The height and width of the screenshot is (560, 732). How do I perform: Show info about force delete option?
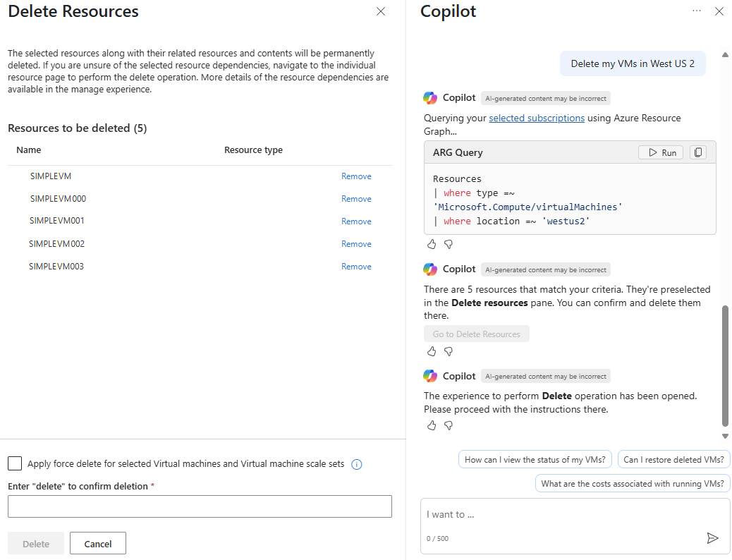pyautogui.click(x=357, y=464)
